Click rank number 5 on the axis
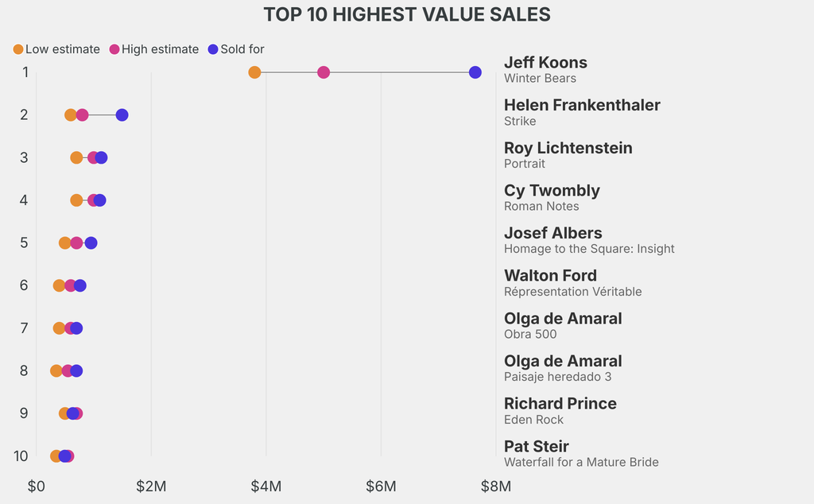 pyautogui.click(x=24, y=242)
